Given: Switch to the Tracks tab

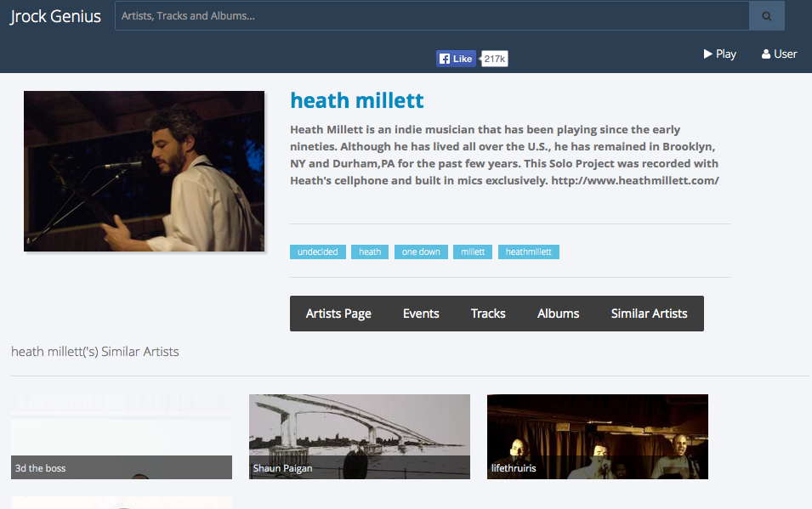Looking at the screenshot, I should (x=488, y=314).
